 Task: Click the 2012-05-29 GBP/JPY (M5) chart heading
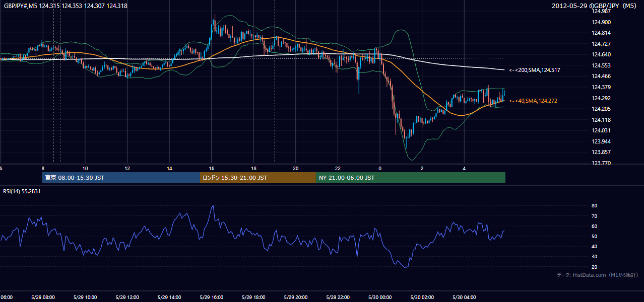click(595, 6)
